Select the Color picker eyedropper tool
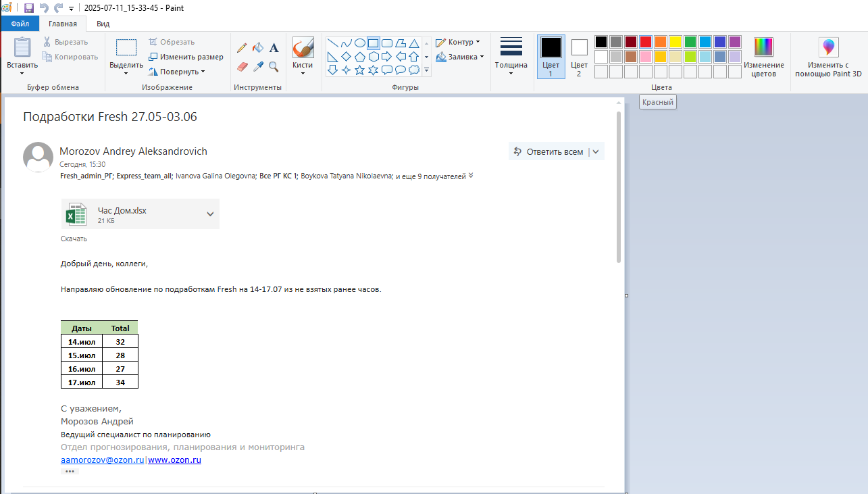 (258, 66)
